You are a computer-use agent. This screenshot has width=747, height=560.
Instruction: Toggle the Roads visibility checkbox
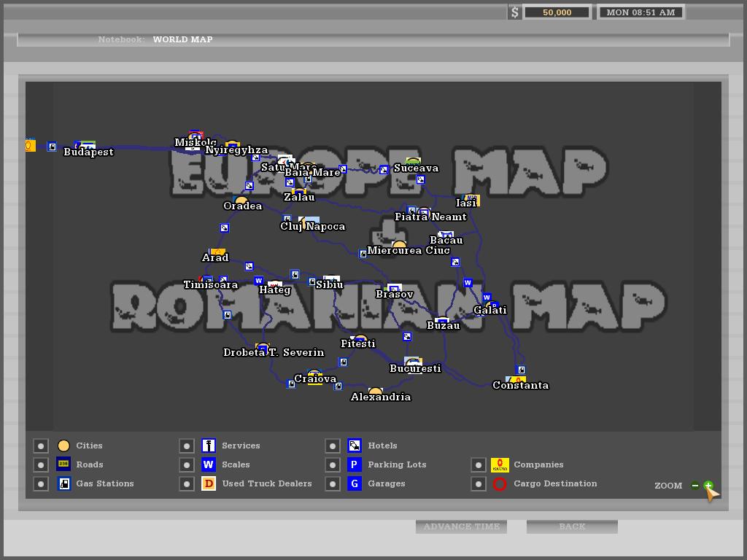(41, 464)
